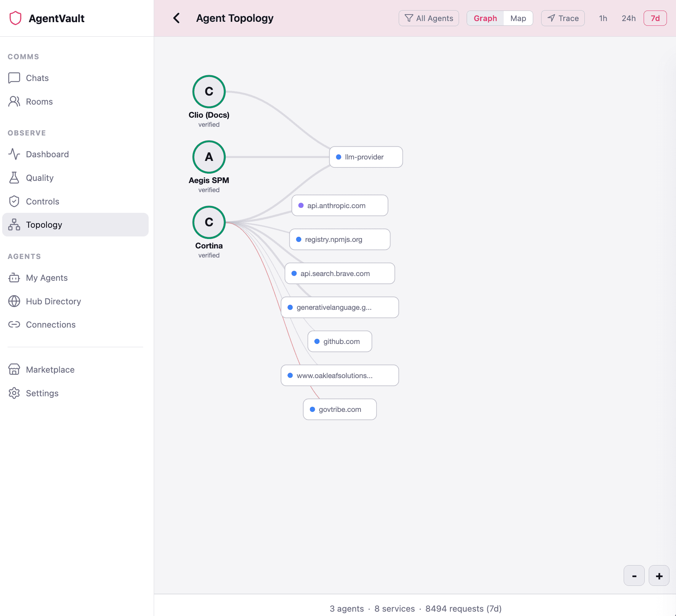Zoom out using the minus control
Screen dimensions: 676x616
(634, 576)
